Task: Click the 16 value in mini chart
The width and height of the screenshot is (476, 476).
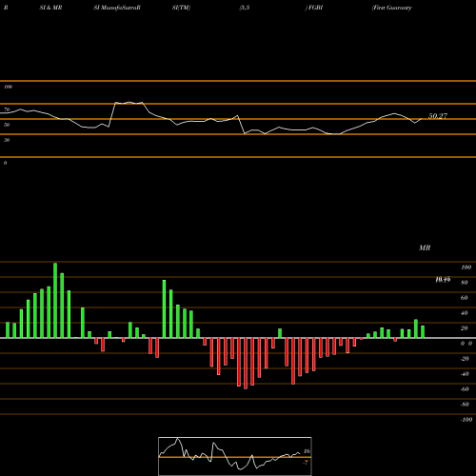Action: pos(307,451)
